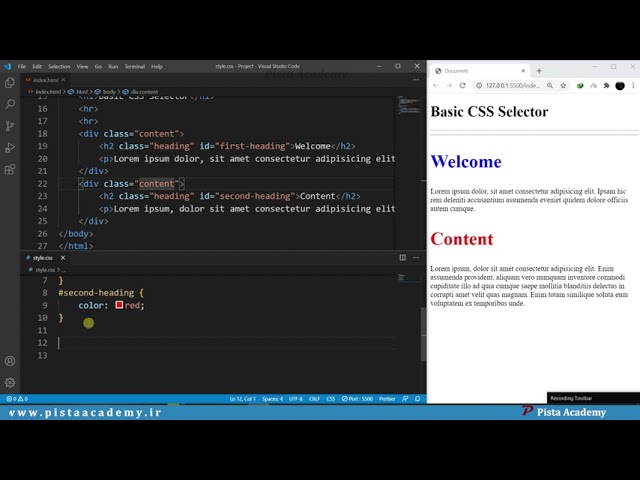Open notifications bell in status bar
Image resolution: width=640 pixels, height=480 pixels.
(418, 399)
